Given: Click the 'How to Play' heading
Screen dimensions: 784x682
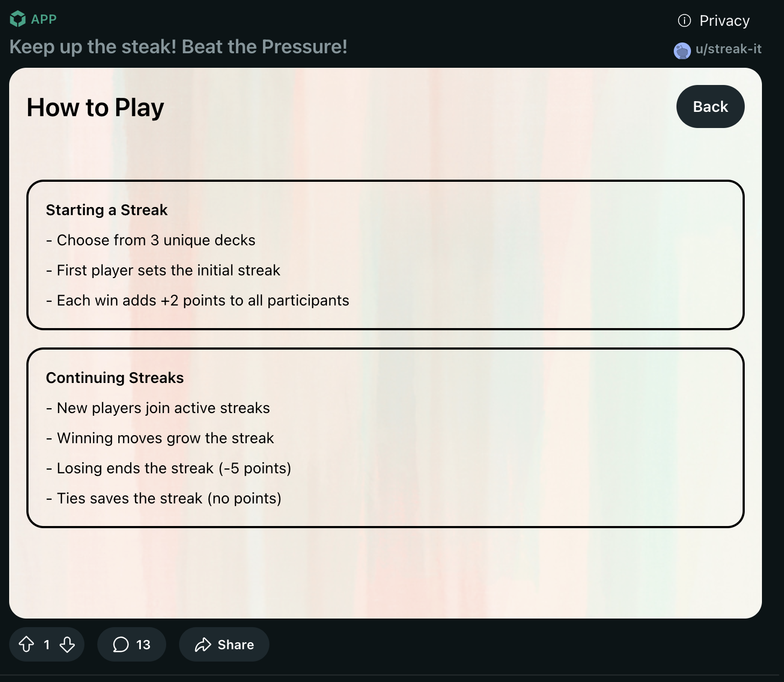Looking at the screenshot, I should click(x=95, y=108).
